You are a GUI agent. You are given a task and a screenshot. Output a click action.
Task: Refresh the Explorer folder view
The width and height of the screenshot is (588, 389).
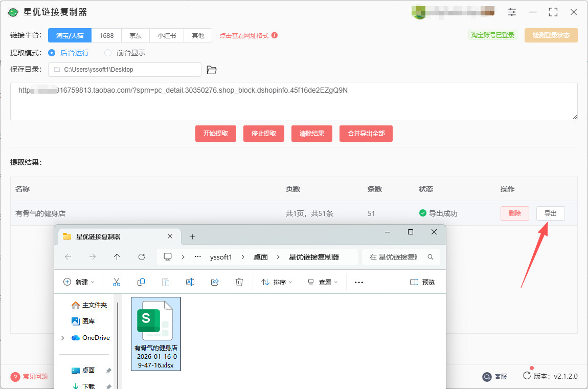(x=141, y=257)
